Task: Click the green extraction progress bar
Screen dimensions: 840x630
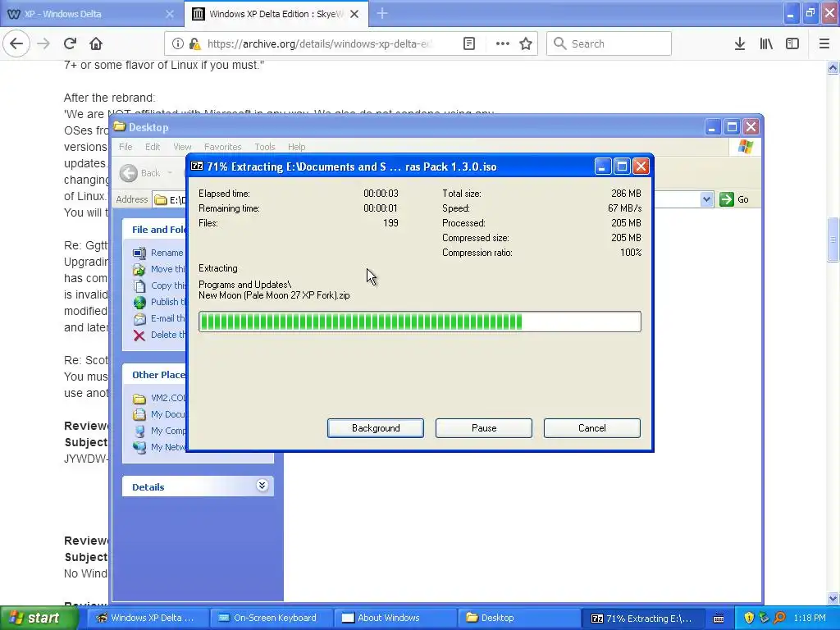Action: (x=419, y=322)
